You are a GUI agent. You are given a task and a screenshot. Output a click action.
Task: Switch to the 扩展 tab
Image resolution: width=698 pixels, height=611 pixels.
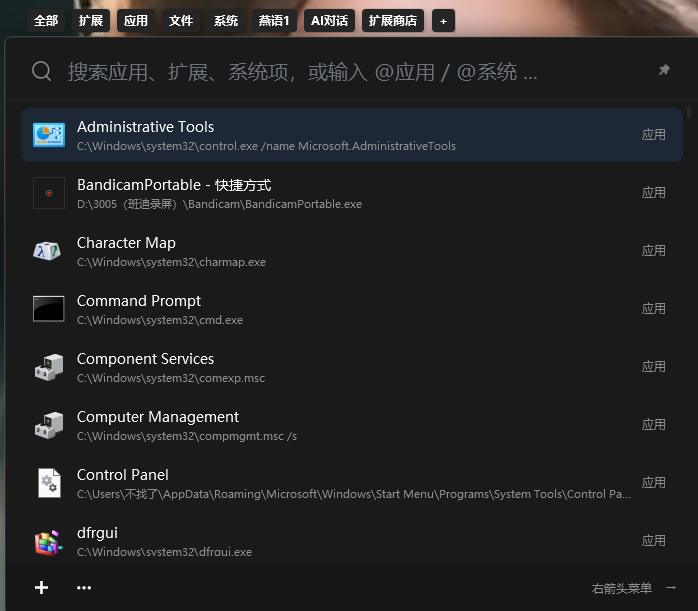point(91,21)
